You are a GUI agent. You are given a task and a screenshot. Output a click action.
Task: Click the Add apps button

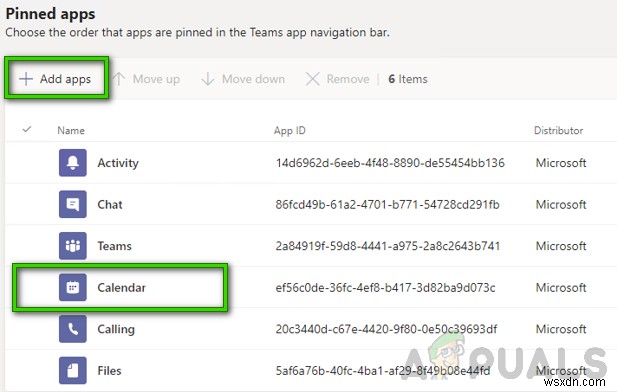(55, 79)
